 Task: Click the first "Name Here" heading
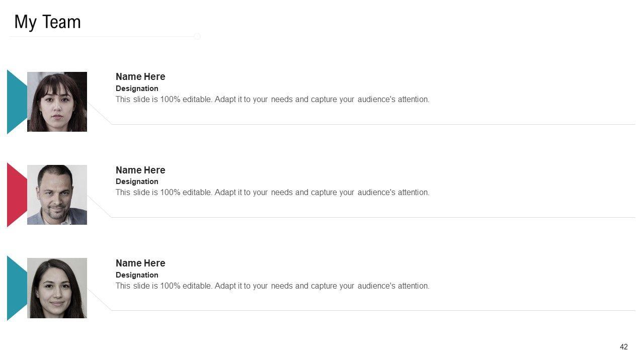(x=140, y=77)
